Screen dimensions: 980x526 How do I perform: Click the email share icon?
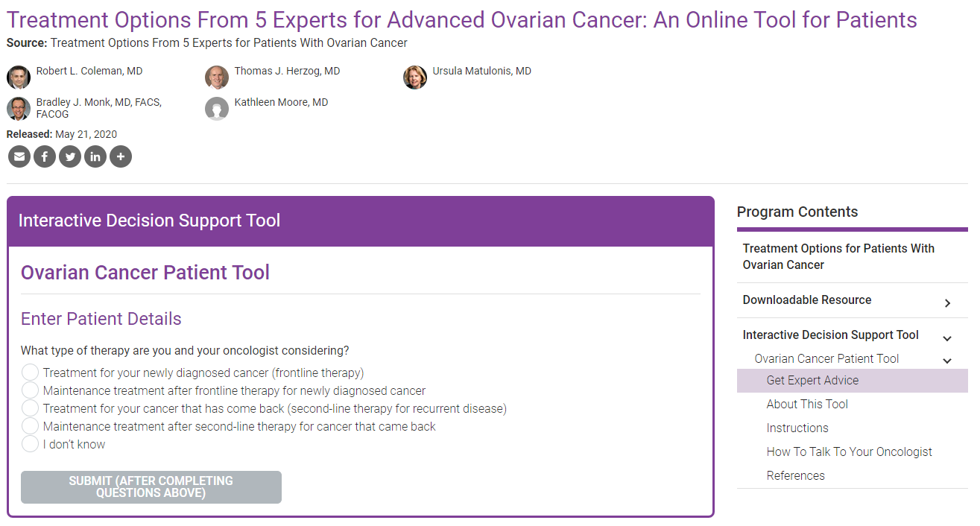pos(19,156)
